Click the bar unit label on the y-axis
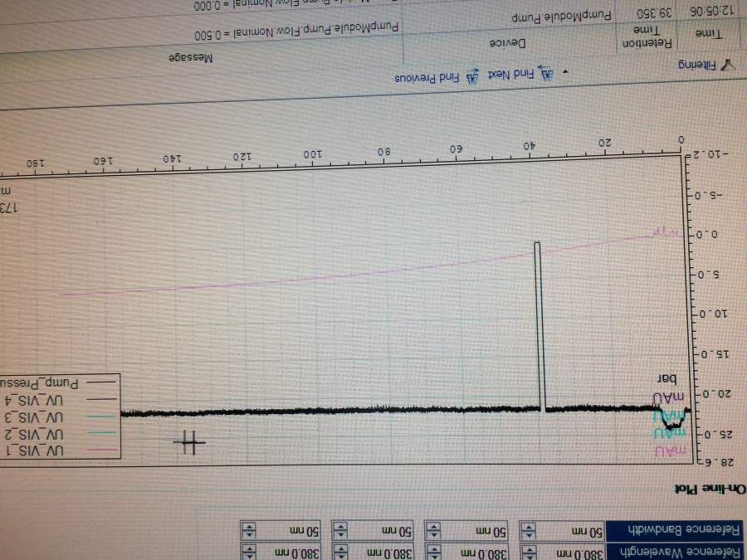 [x=666, y=378]
